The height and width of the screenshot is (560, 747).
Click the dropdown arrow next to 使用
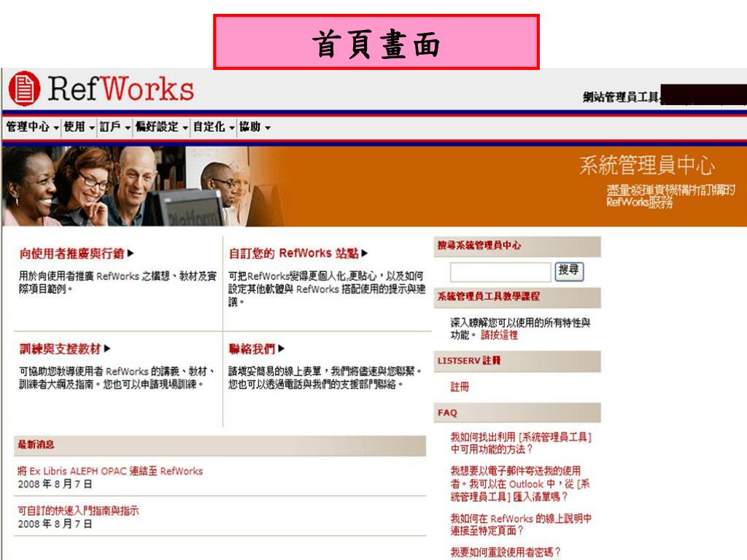92,128
